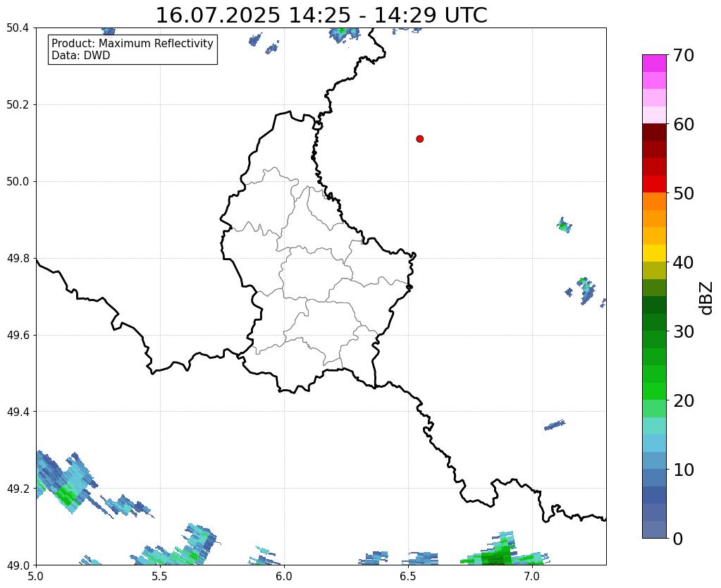The width and height of the screenshot is (721, 588).
Task: Click colorbar tick label 30
Action: pyautogui.click(x=684, y=331)
